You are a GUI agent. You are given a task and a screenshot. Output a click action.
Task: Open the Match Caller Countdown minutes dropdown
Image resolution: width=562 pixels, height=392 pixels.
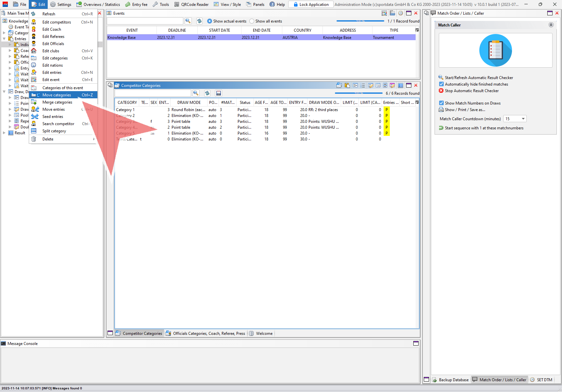523,119
